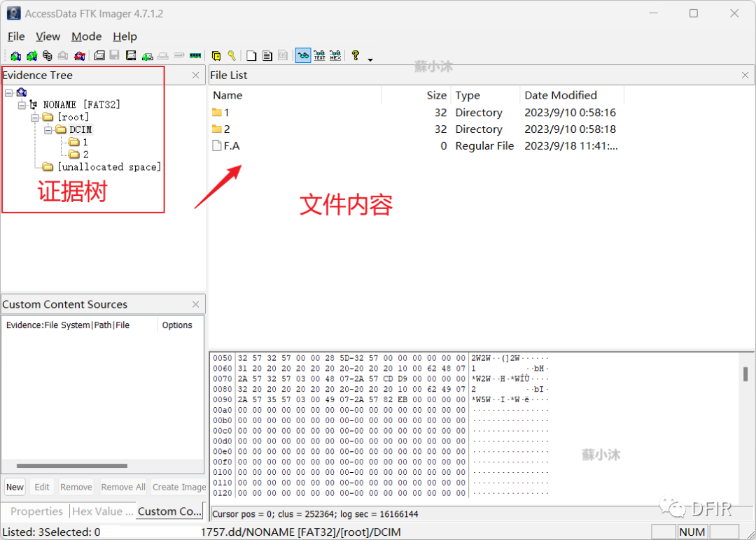Click the Custom Content horizontal scrollbar
The height and width of the screenshot is (540, 756).
[72, 466]
